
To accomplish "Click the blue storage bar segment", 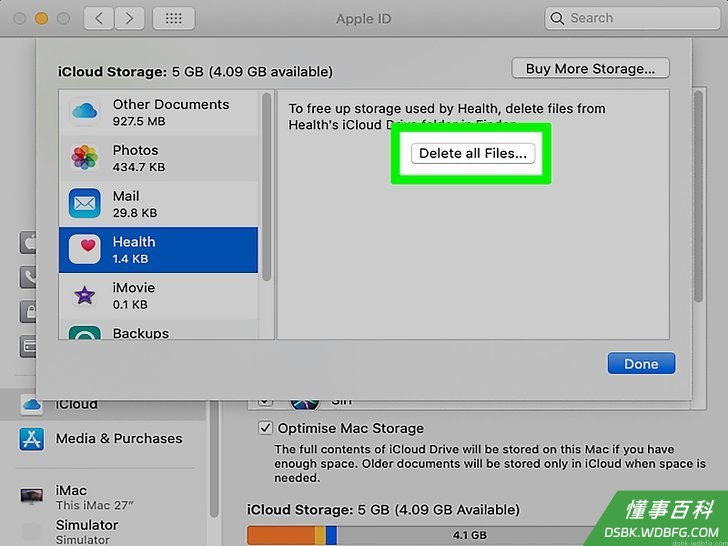I will coord(332,535).
